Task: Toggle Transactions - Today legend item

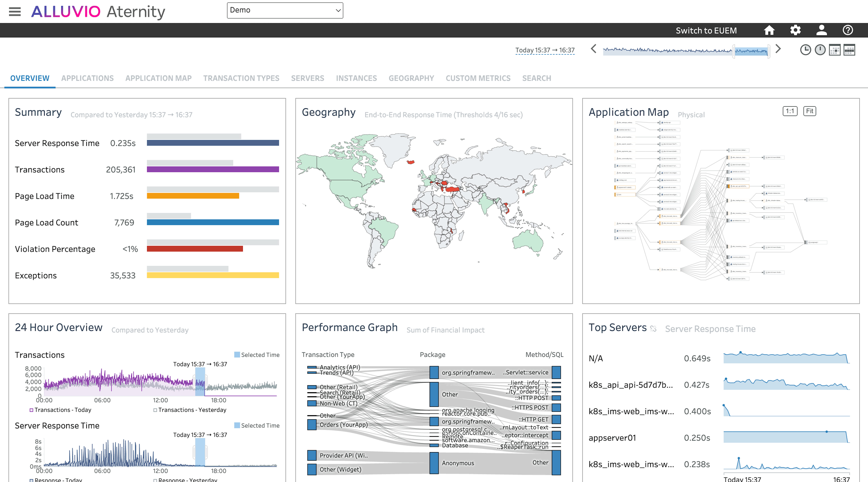Action: click(60, 410)
